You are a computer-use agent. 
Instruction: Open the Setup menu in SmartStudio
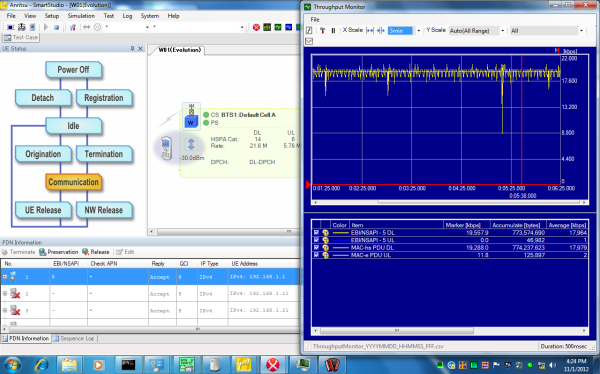pos(52,16)
